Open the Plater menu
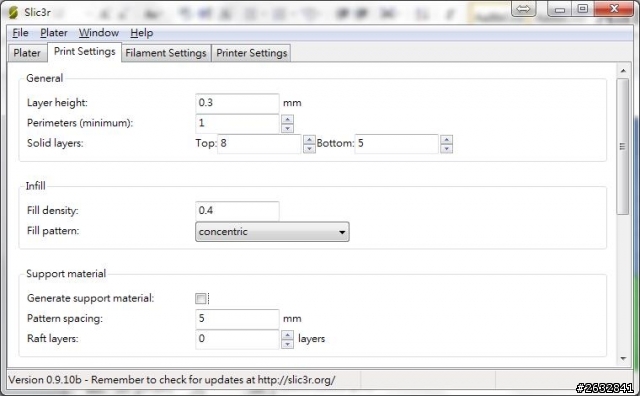Image resolution: width=640 pixels, height=396 pixels. 53,33
